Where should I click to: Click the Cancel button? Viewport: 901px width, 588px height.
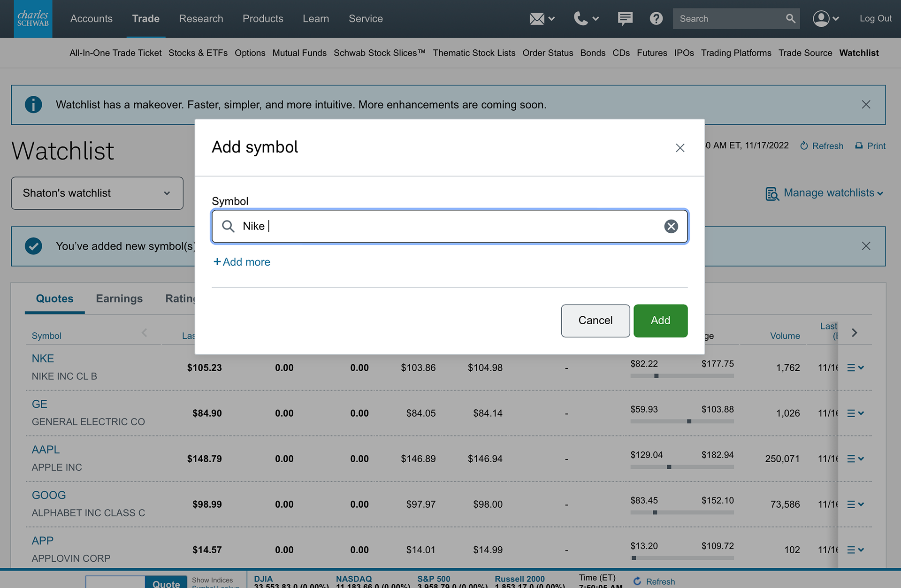point(596,321)
